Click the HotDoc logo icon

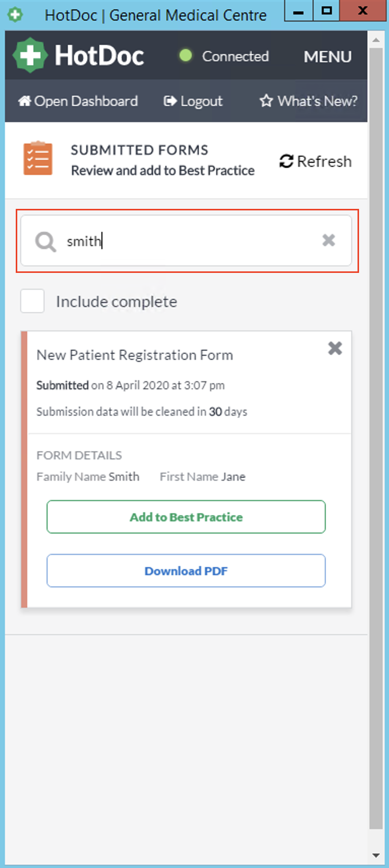click(x=30, y=54)
